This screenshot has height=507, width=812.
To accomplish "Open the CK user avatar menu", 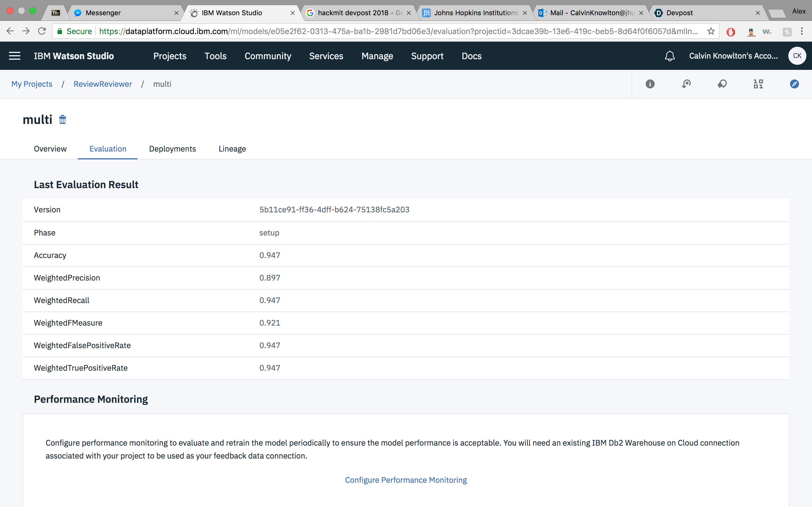I will (x=797, y=56).
